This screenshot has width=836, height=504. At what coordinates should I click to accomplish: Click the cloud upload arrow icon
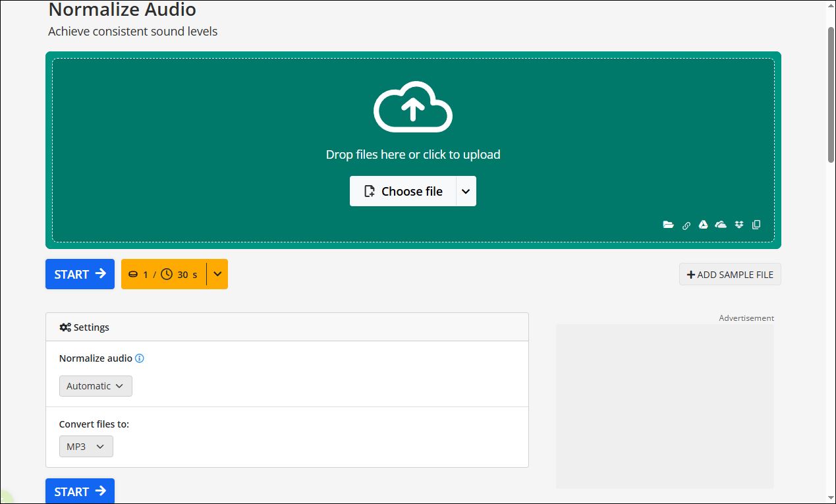pos(413,107)
